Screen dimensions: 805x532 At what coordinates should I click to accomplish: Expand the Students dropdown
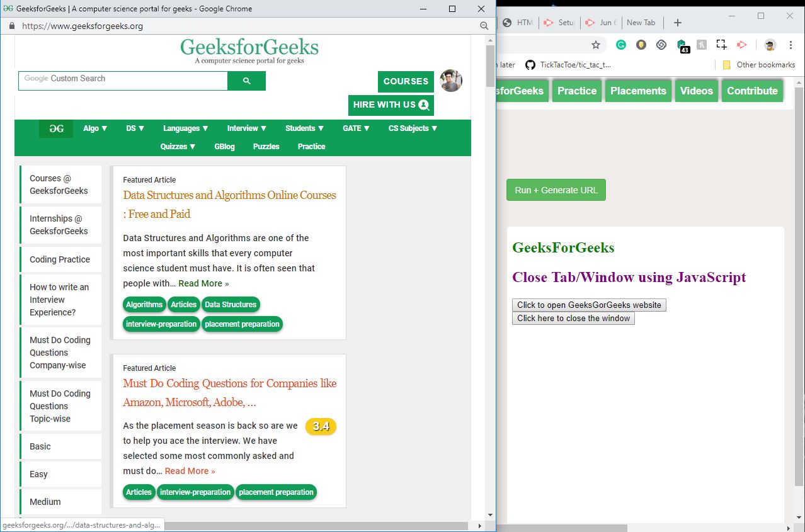(304, 128)
